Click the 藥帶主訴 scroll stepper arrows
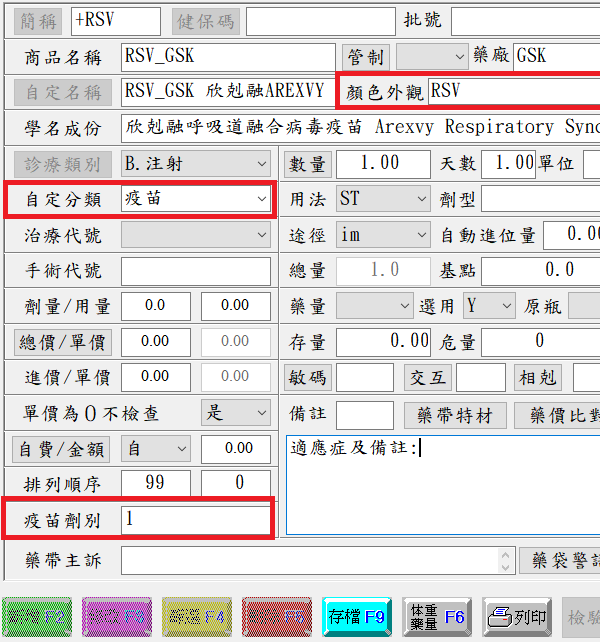Viewport: 600px width, 642px height. pos(505,560)
